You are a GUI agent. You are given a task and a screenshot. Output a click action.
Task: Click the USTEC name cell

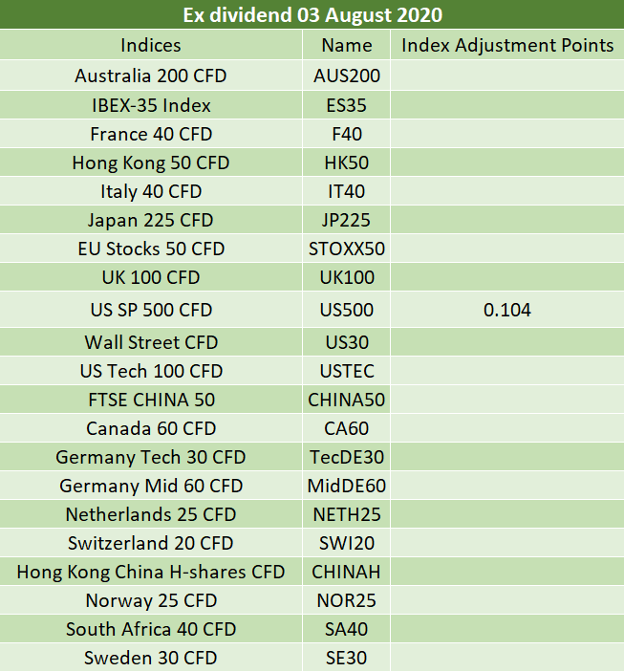346,371
